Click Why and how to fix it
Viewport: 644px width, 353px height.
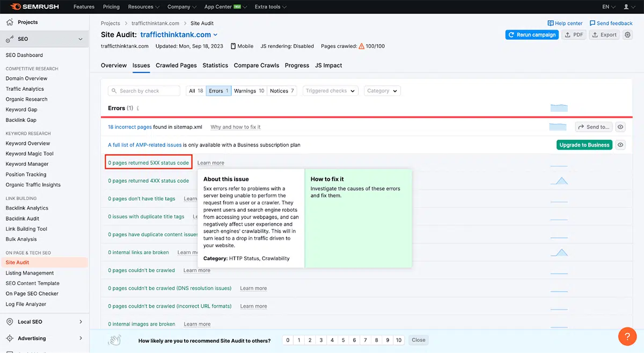[236, 127]
